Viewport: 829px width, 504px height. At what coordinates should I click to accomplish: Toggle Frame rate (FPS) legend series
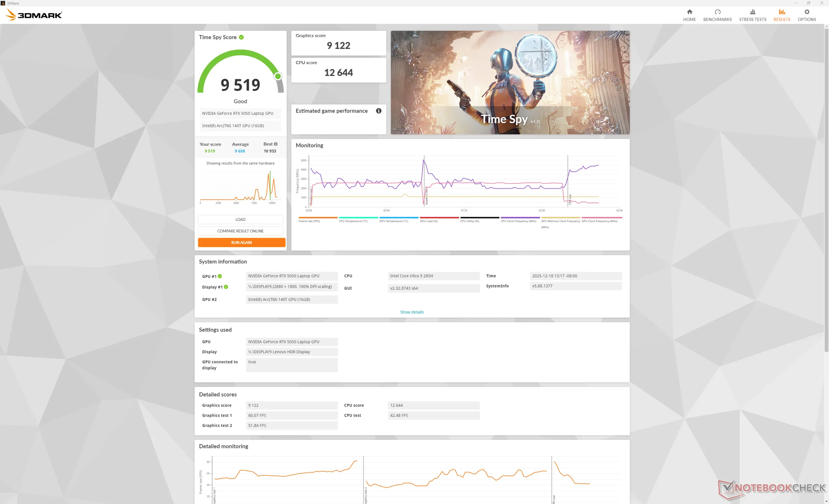(x=309, y=221)
